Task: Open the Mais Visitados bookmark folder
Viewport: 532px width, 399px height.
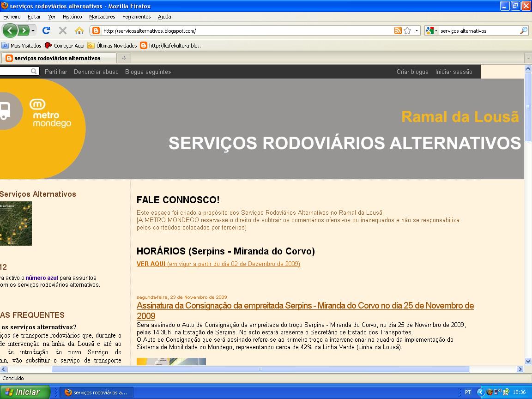Action: tap(21, 45)
